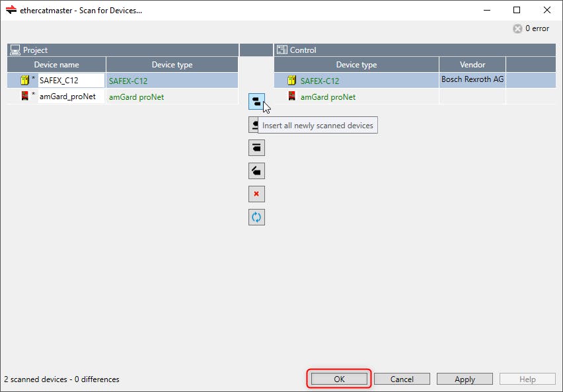This screenshot has height=392, width=563.
Task: Click the 2 scanned devices status text
Action: (61, 379)
